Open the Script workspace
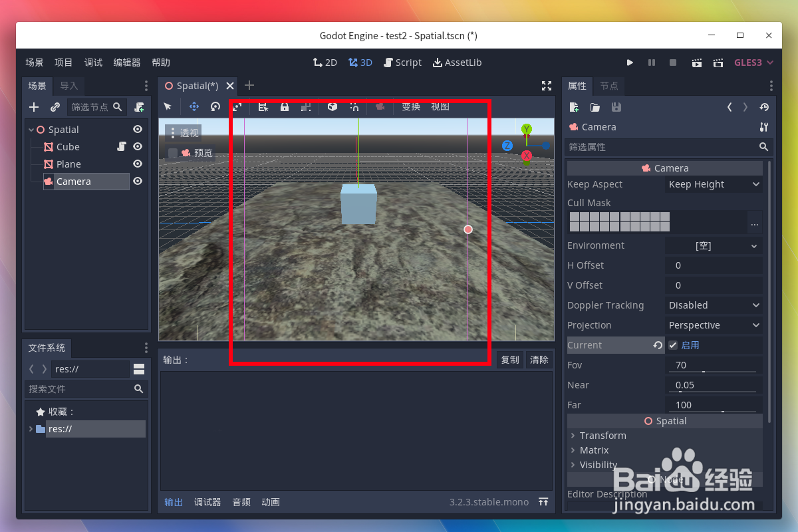Image resolution: width=798 pixels, height=532 pixels. (x=402, y=63)
